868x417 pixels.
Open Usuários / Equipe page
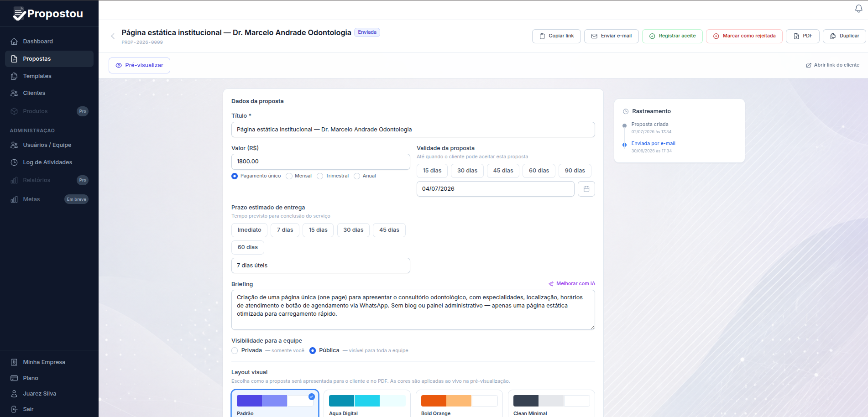click(x=49, y=145)
